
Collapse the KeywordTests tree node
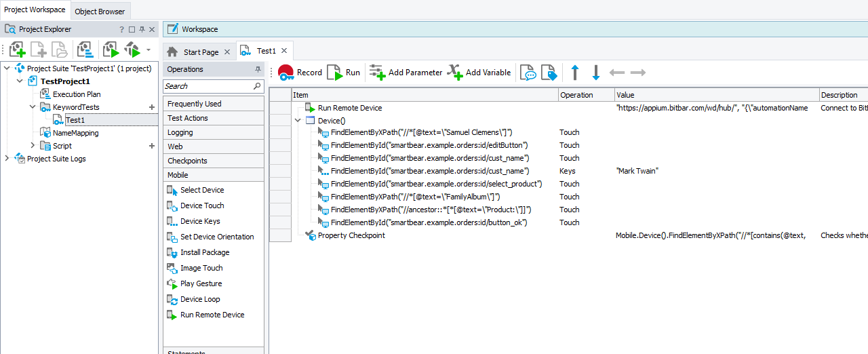(33, 107)
